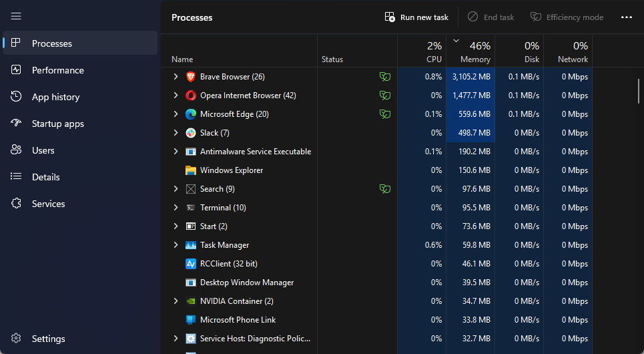Sort by the Network column header
The width and height of the screenshot is (644, 354).
click(568, 51)
